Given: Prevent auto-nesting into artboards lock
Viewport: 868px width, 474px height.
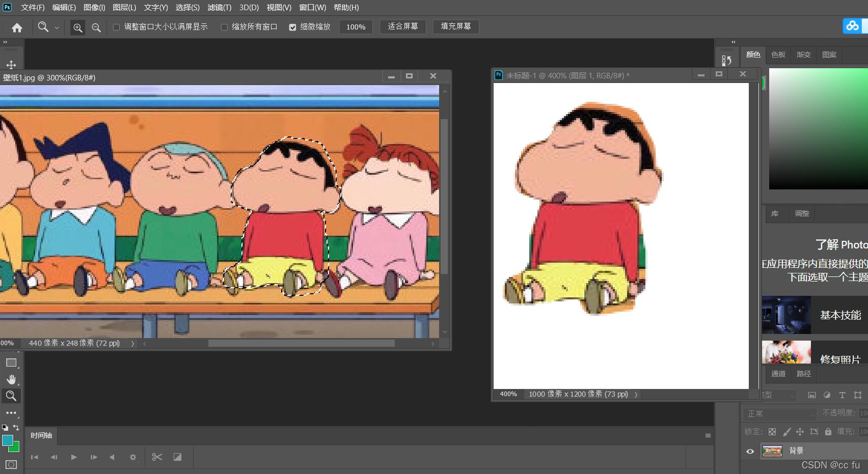Looking at the screenshot, I should point(814,432).
